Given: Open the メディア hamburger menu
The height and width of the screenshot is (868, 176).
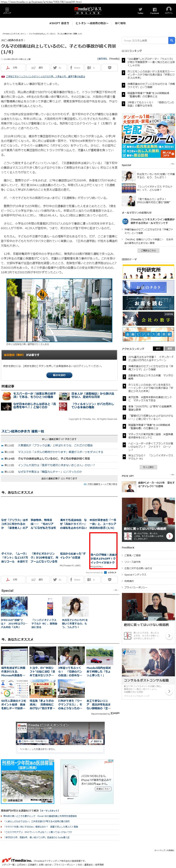Looking at the screenshot, I should [7, 11].
